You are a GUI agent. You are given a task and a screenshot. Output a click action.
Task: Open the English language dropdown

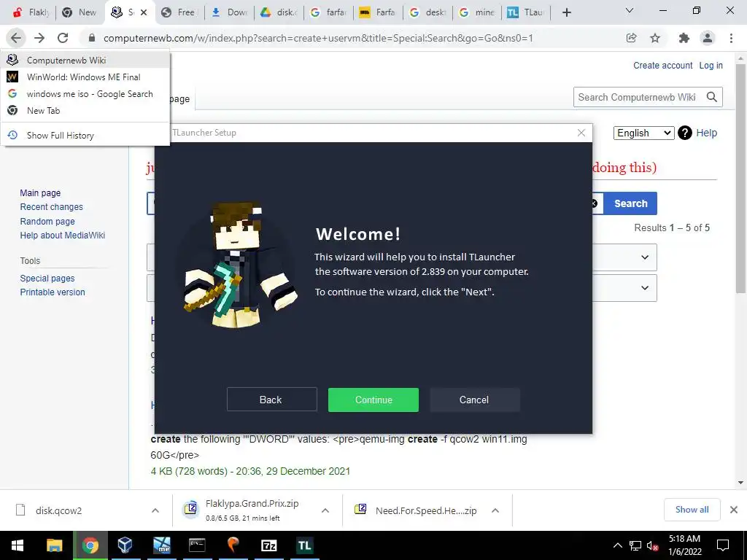click(x=643, y=133)
